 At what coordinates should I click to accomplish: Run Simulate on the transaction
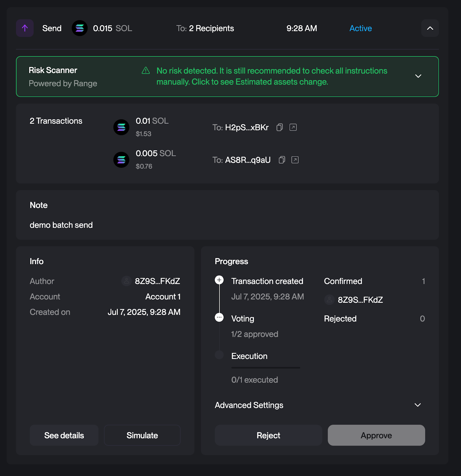tap(142, 435)
